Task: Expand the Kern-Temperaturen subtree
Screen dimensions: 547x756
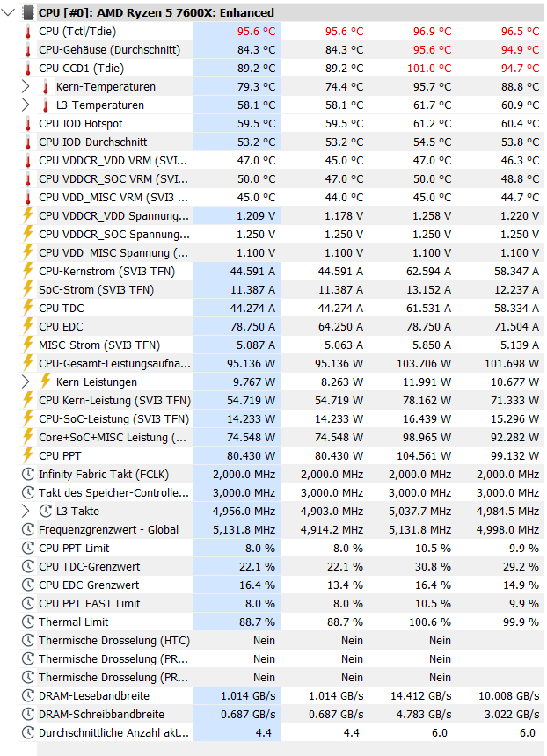Action: point(26,87)
